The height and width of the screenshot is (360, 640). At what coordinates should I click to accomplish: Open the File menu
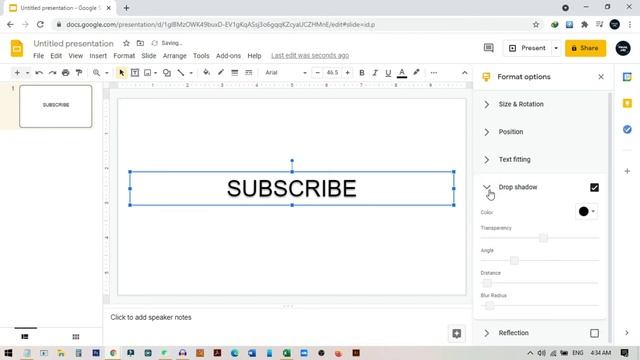pyautogui.click(x=38, y=56)
